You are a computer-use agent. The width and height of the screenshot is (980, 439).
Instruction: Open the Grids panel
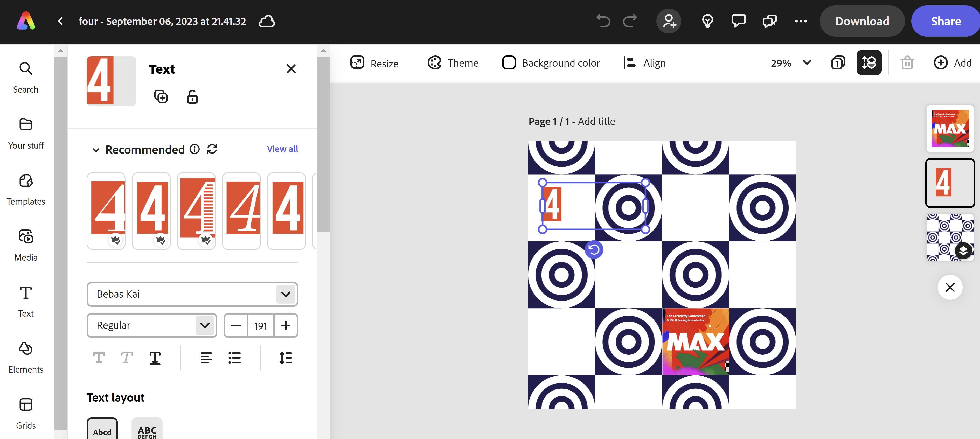coord(26,414)
